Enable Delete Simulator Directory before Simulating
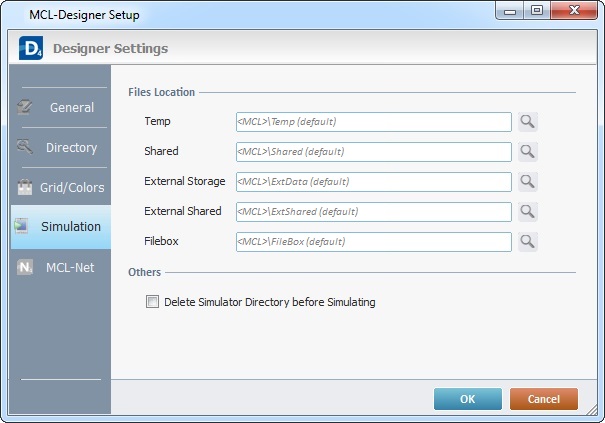 click(153, 302)
